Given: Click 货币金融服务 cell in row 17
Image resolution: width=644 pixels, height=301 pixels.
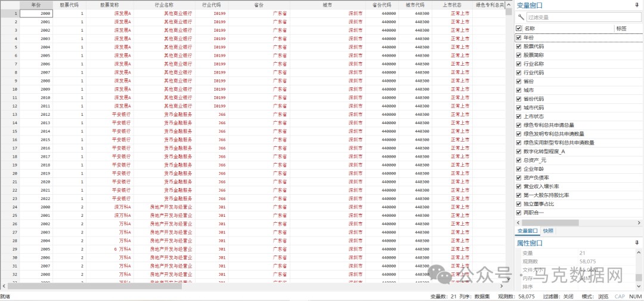Looking at the screenshot, I should click(165, 148).
